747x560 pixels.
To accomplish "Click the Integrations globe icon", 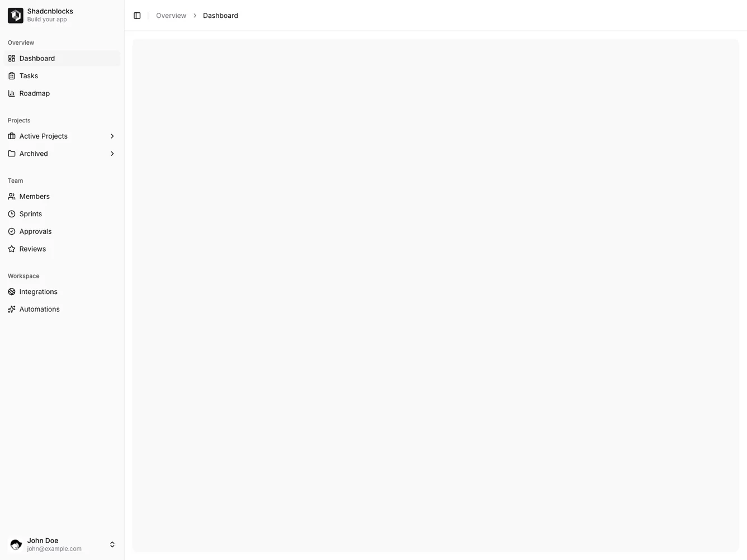I will click(12, 291).
